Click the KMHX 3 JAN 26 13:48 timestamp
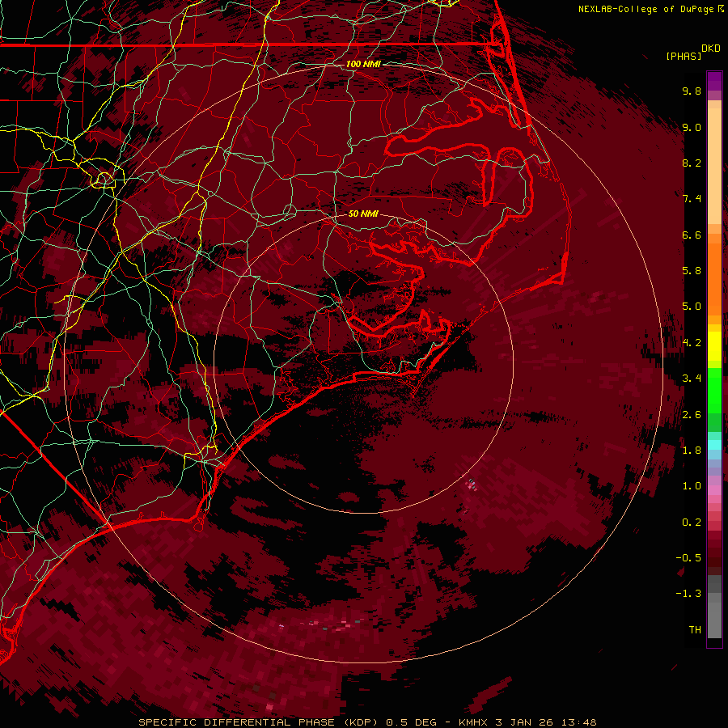 point(527,722)
